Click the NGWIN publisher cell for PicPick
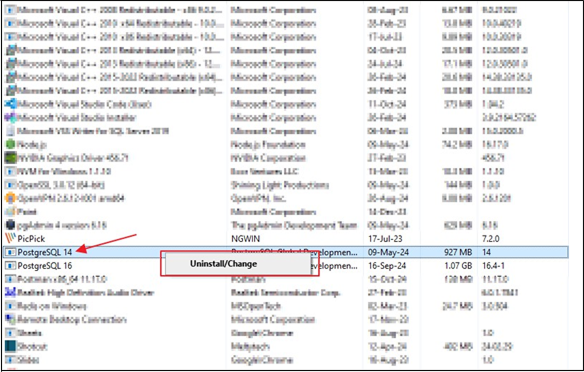The height and width of the screenshot is (372, 584). coord(245,239)
